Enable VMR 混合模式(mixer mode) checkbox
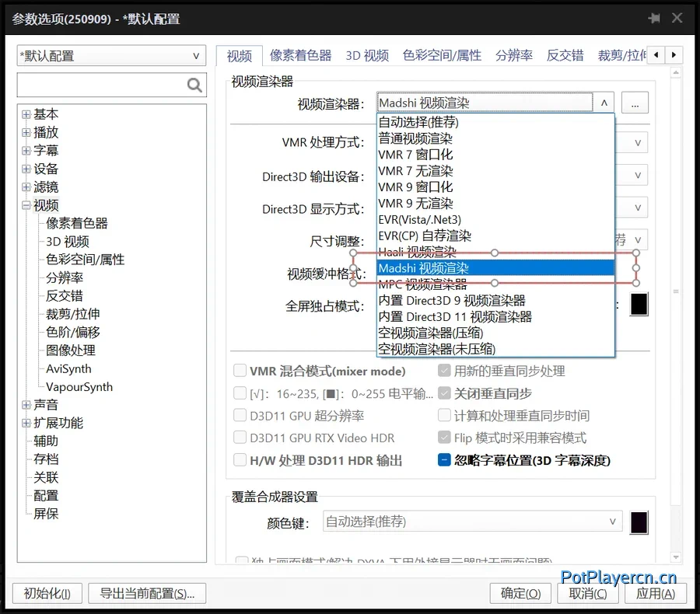700x614 pixels. [240, 371]
